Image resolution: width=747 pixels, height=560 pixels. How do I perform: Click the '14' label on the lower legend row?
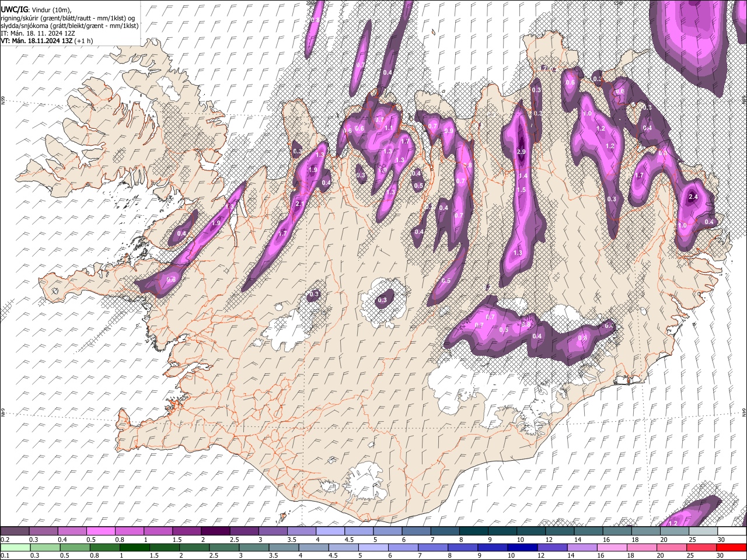pyautogui.click(x=571, y=555)
